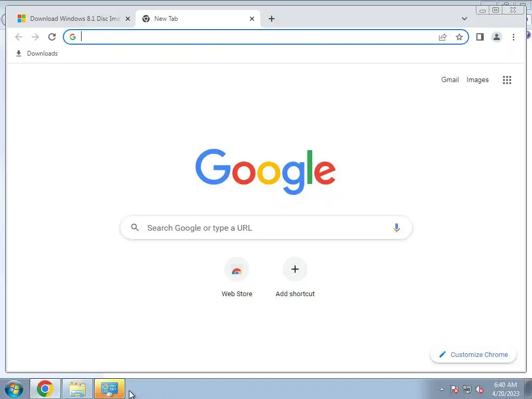This screenshot has width=532, height=399.
Task: Switch to Download Windows 8.1 Disc Image tab
Action: (x=70, y=19)
